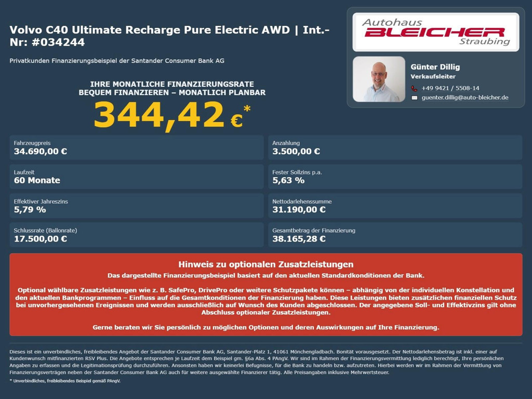Click the guenter.dillig@auto-bleicher.de email address
Screen dimensions: 532x399
[464, 98]
